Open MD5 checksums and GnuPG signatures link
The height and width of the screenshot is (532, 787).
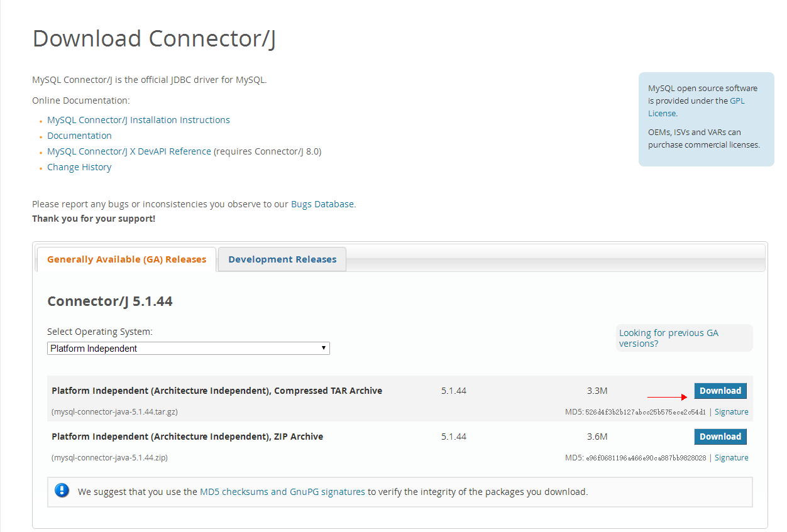pos(282,492)
